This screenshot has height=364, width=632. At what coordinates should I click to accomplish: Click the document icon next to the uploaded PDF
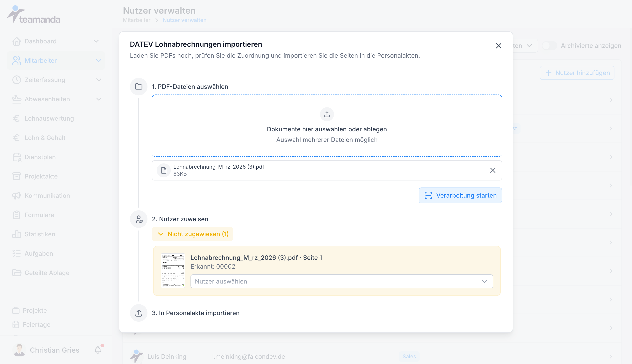(x=164, y=170)
